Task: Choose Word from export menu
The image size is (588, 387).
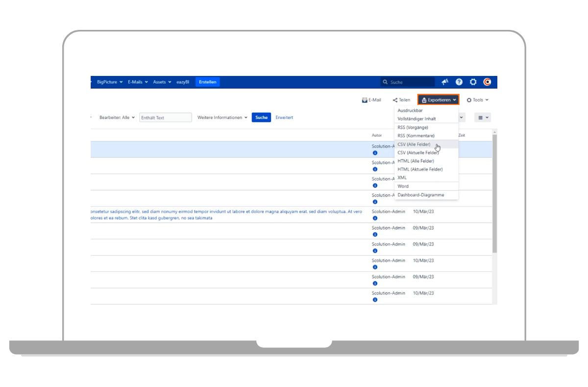Action: [x=403, y=186]
